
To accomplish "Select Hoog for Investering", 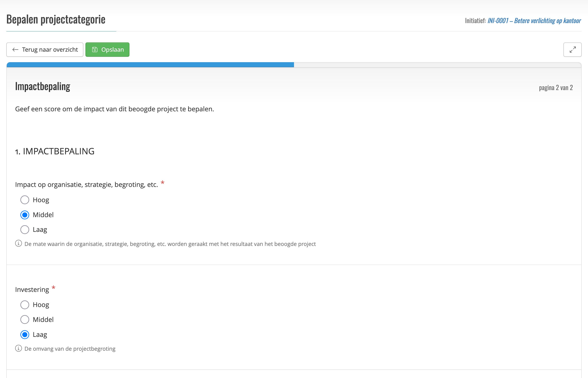I will click(25, 305).
